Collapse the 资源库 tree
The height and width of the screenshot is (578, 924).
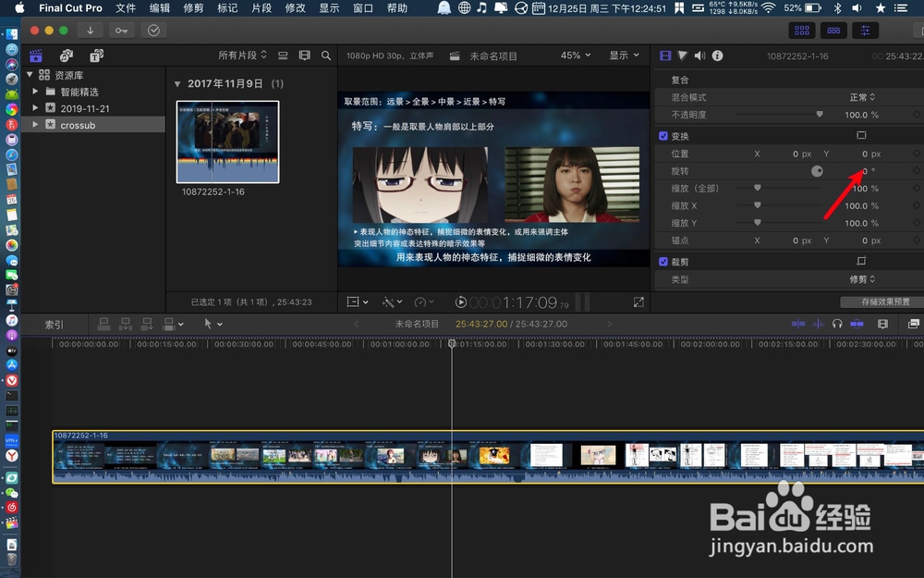pos(30,74)
